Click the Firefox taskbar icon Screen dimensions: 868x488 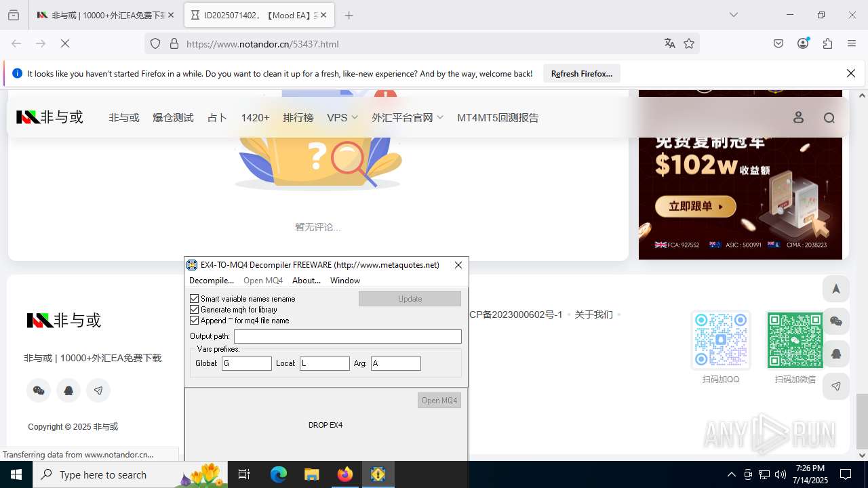click(345, 474)
